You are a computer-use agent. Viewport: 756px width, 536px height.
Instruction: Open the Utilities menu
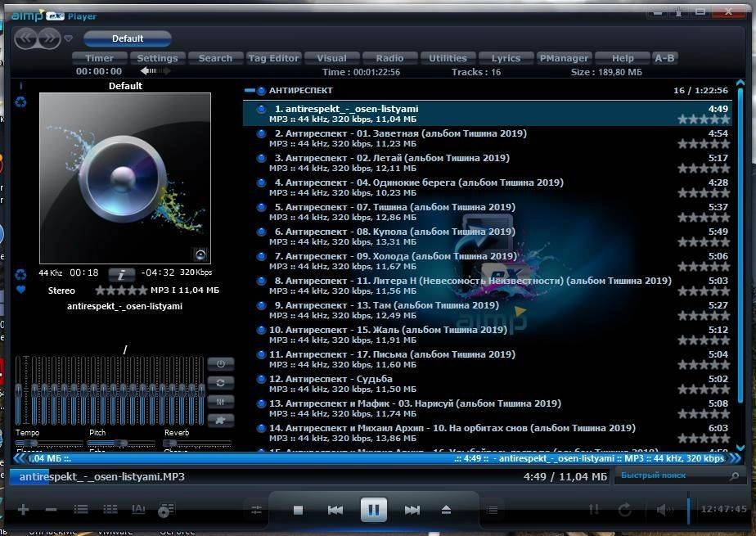[x=448, y=58]
